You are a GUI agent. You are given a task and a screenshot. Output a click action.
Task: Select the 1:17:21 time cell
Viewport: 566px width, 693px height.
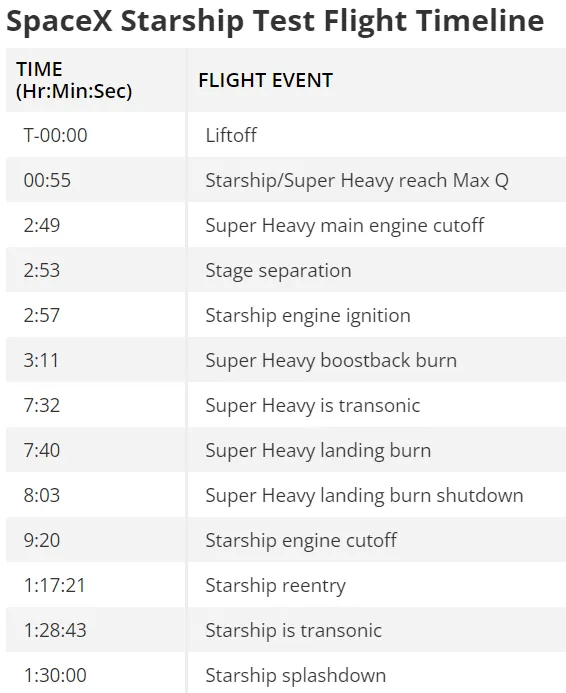click(54, 585)
